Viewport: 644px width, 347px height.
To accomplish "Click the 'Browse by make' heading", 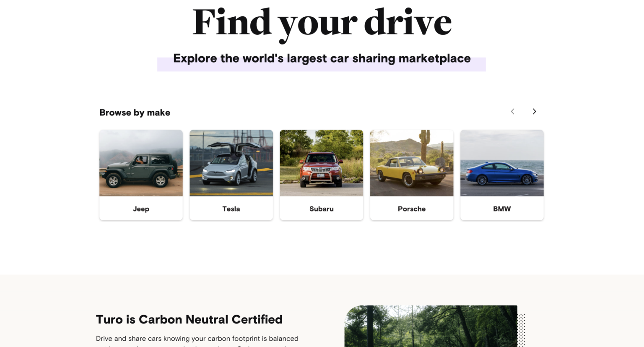I will point(135,112).
